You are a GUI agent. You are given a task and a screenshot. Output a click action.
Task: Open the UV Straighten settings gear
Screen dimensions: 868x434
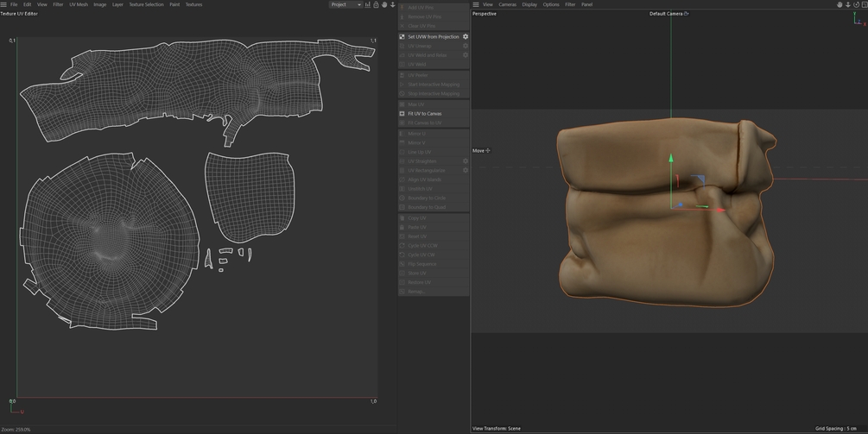pos(466,161)
